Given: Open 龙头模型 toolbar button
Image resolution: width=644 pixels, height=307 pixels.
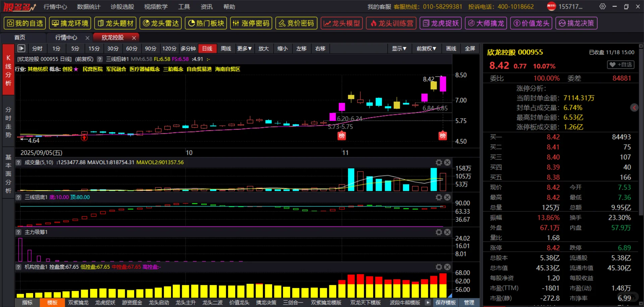Looking at the screenshot, I should [x=342, y=23].
